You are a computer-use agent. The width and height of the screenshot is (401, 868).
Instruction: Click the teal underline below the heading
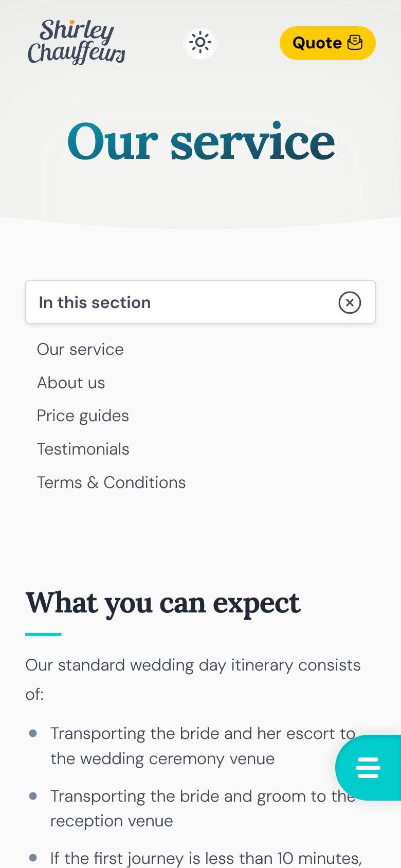tap(43, 635)
